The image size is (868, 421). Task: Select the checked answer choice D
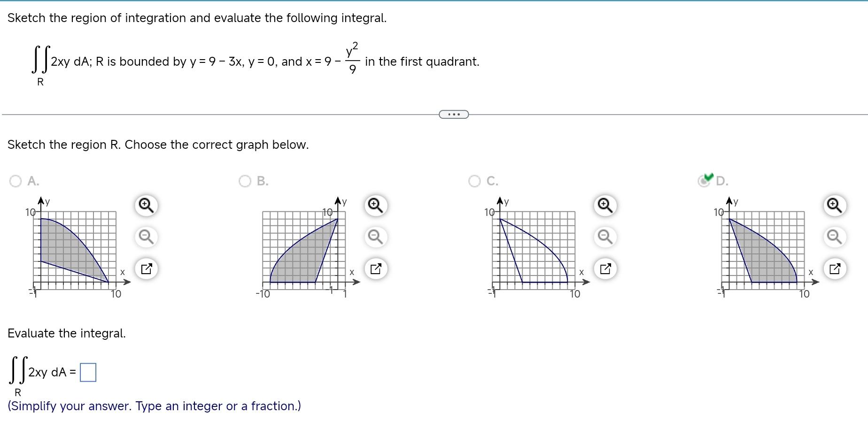pyautogui.click(x=704, y=181)
